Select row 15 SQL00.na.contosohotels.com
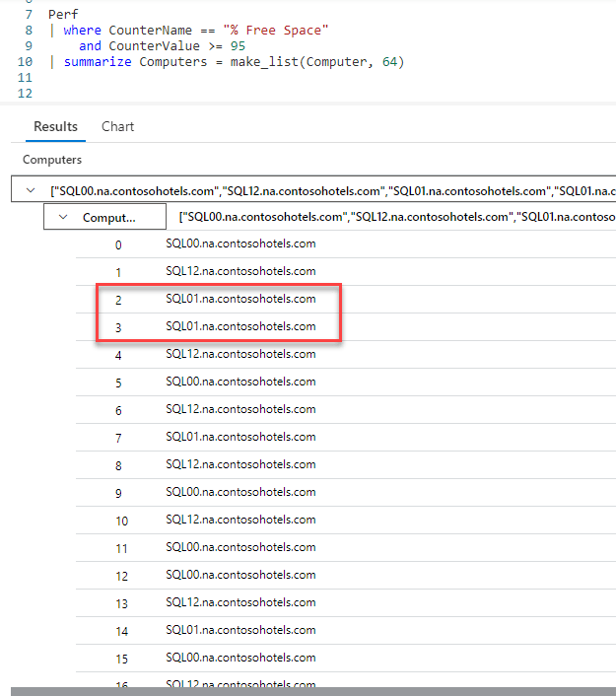The width and height of the screenshot is (616, 696). 240,658
